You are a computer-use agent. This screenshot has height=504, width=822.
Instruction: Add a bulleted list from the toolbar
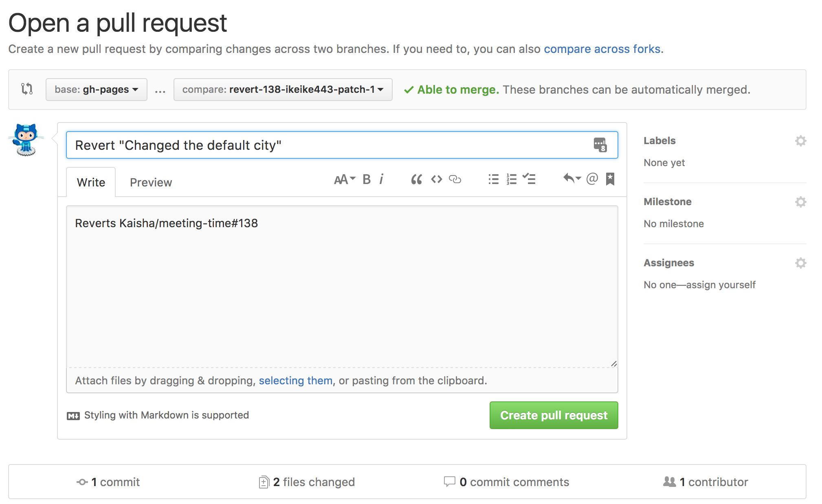click(493, 179)
